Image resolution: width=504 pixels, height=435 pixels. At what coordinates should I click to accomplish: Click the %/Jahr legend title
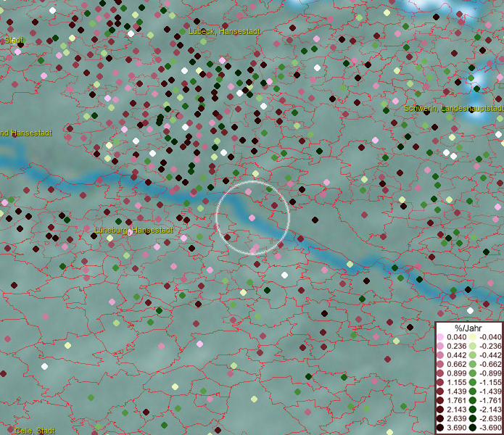(468, 328)
